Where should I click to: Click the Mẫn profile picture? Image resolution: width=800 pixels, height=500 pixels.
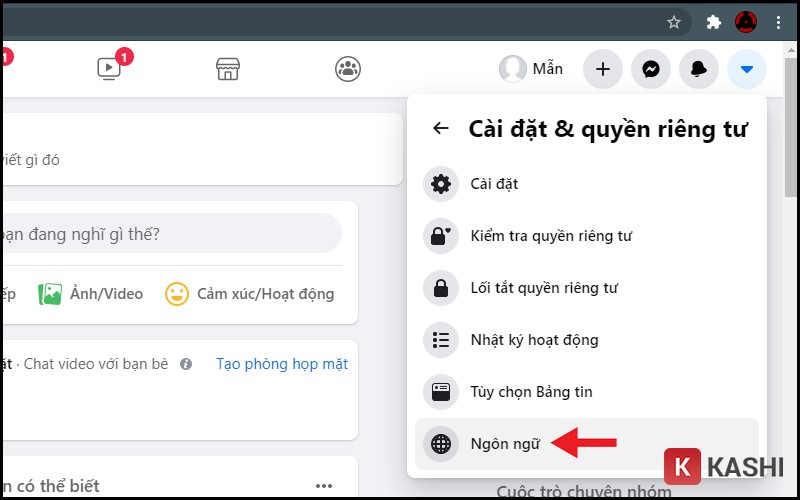[x=512, y=69]
